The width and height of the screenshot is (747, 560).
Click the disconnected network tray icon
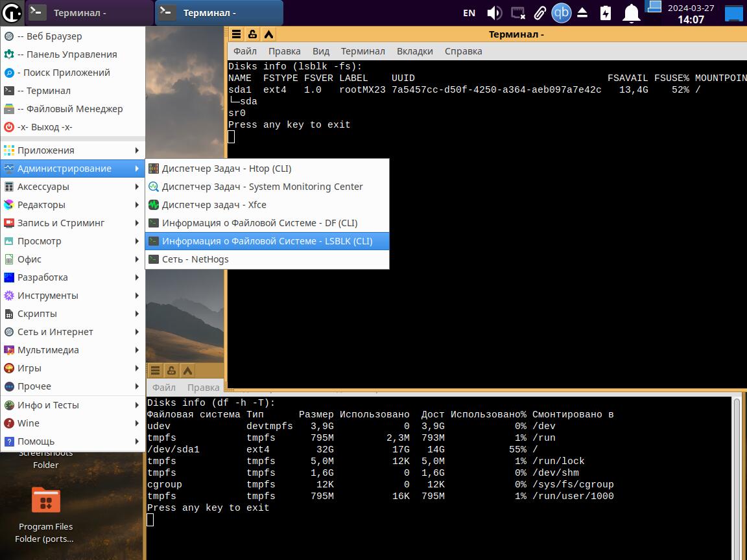point(517,13)
